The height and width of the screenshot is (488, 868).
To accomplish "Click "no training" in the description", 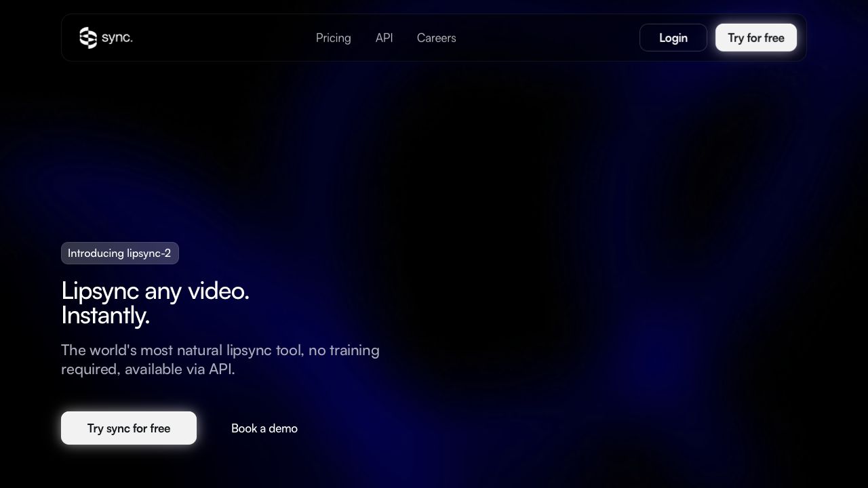I will [343, 350].
